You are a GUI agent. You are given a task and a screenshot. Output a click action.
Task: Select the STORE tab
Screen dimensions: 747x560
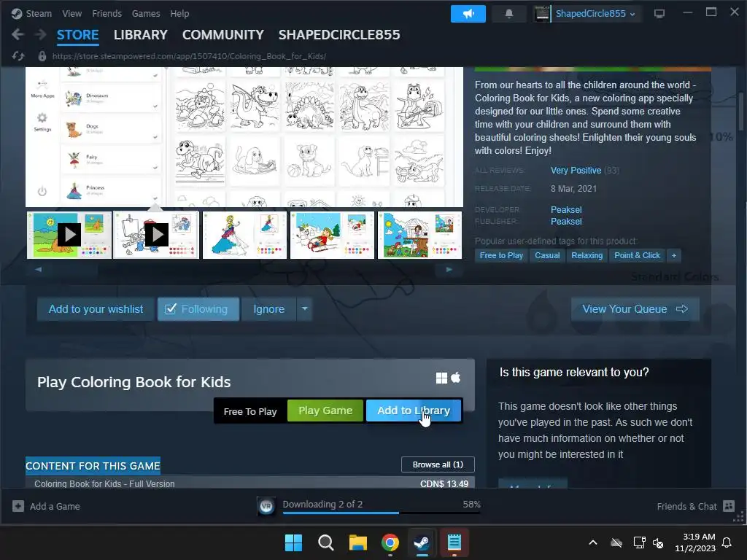[x=77, y=35]
